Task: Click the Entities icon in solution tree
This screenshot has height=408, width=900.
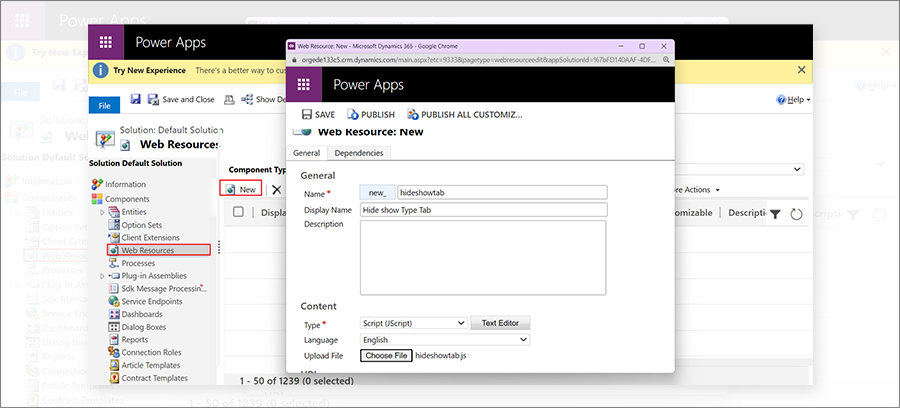Action: pyautogui.click(x=114, y=212)
